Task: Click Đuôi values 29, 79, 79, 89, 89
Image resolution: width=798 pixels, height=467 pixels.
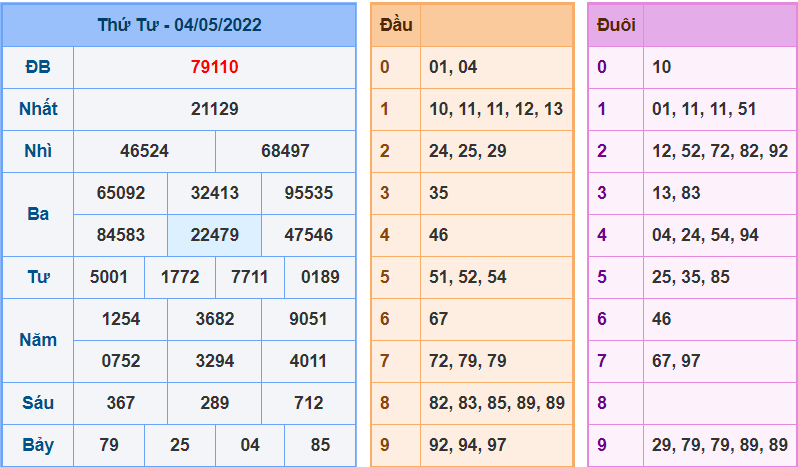Action: point(720,445)
